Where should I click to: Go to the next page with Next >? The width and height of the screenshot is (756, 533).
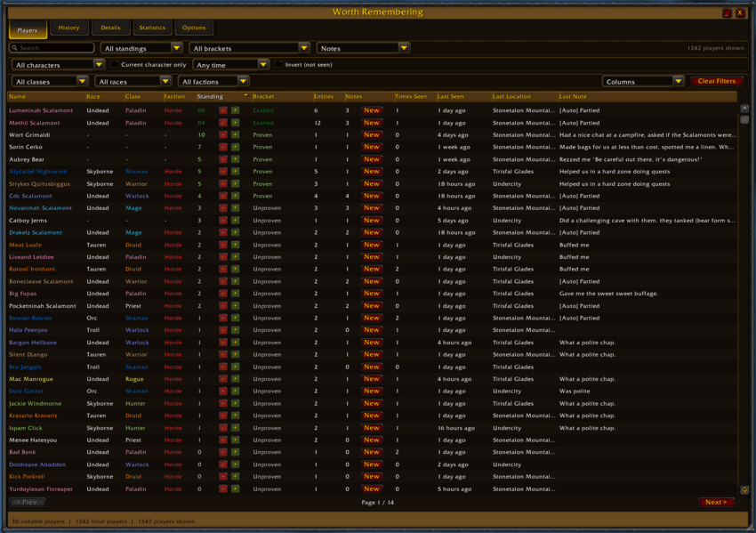tap(716, 502)
